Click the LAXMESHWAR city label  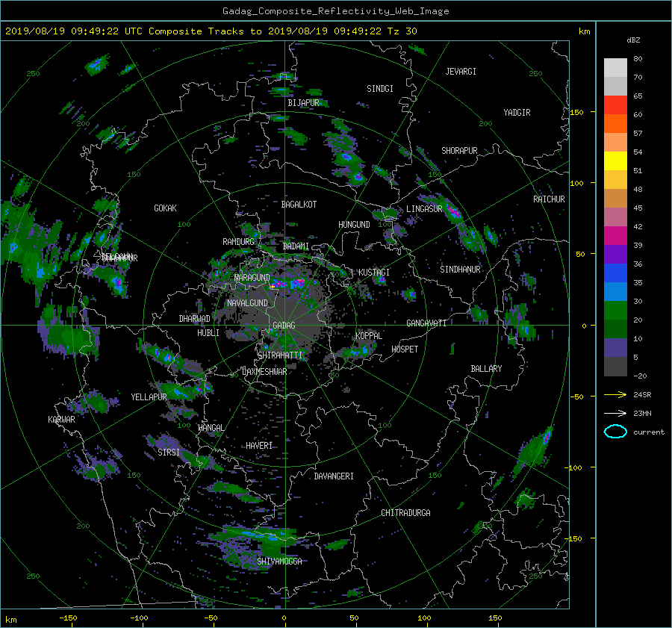pyautogui.click(x=264, y=372)
